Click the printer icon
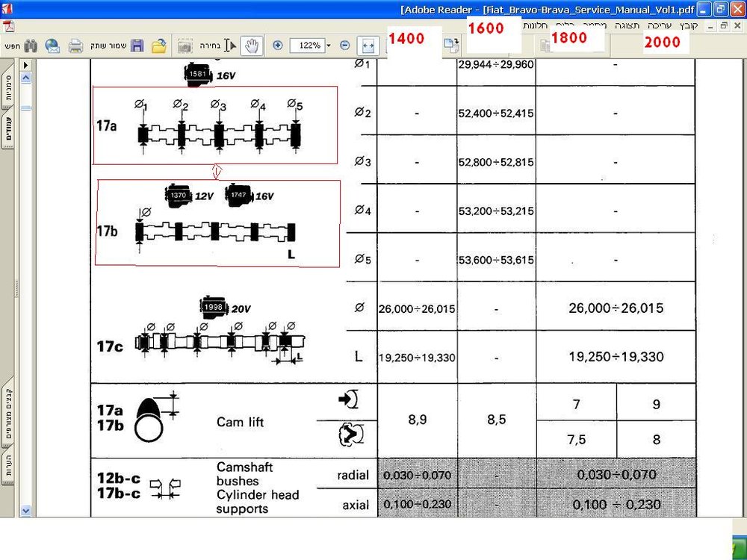The height and width of the screenshot is (560, 747). tap(75, 46)
